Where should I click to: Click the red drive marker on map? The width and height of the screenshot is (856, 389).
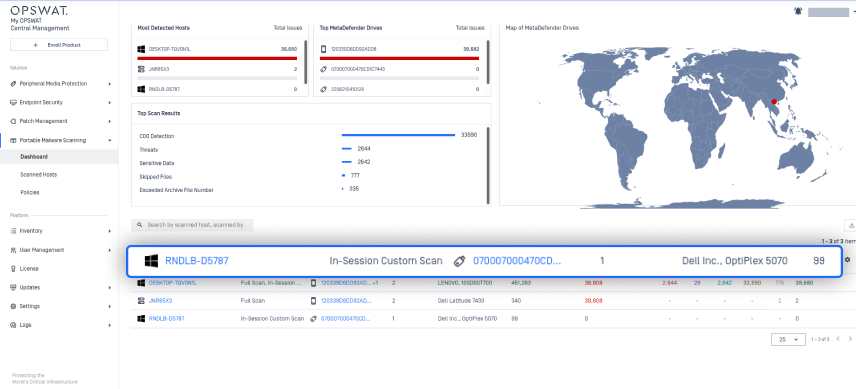(774, 101)
